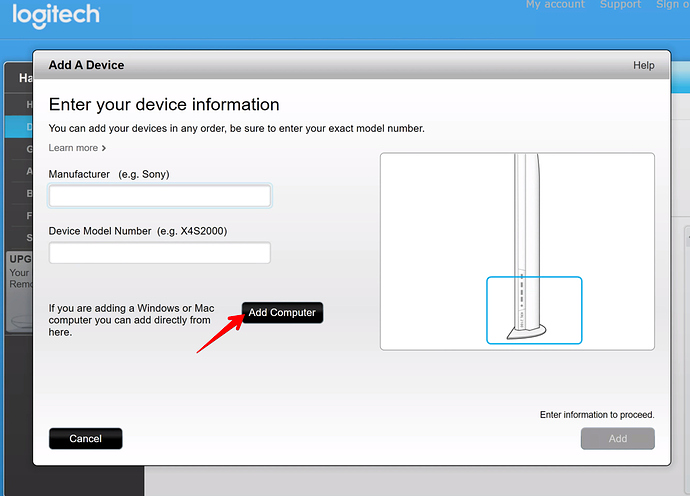Open the My account page
The image size is (690, 496).
(555, 5)
